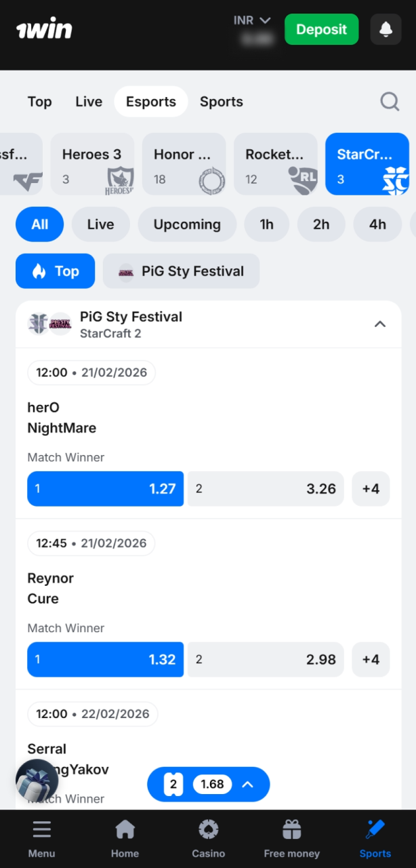Viewport: 416px width, 868px height.
Task: Open the INR currency dropdown
Action: (x=252, y=20)
